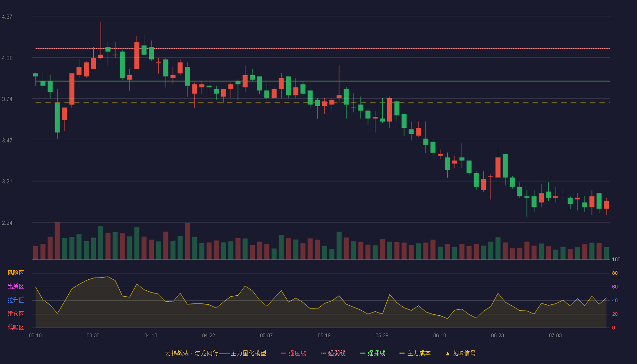Screen dimensions: 637x364
Task: Click the 03-30 date label
Action: (x=93, y=335)
